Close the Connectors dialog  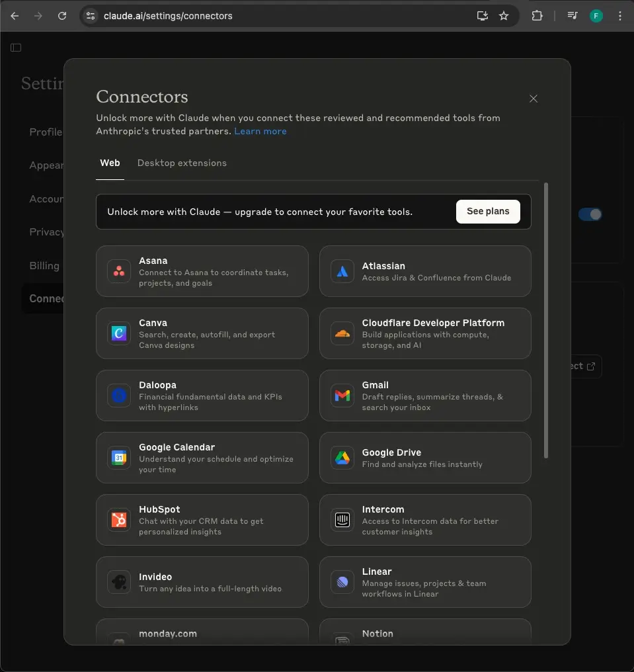(534, 99)
